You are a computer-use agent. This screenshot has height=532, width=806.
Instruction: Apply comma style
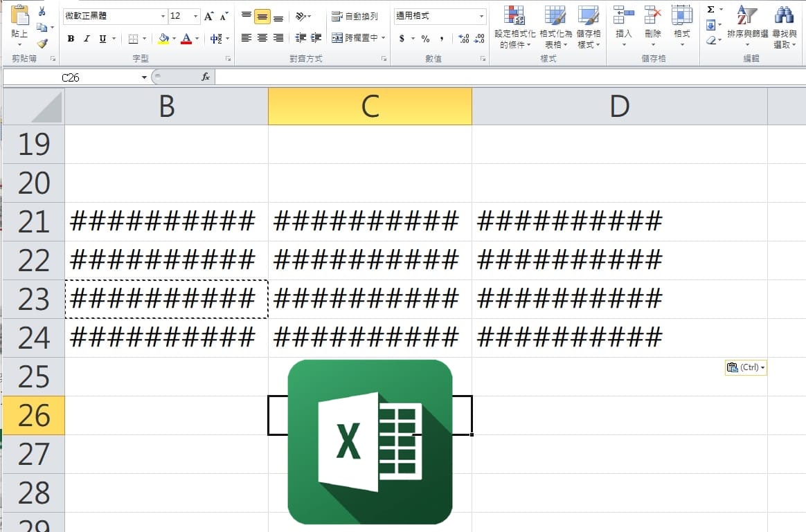click(442, 39)
